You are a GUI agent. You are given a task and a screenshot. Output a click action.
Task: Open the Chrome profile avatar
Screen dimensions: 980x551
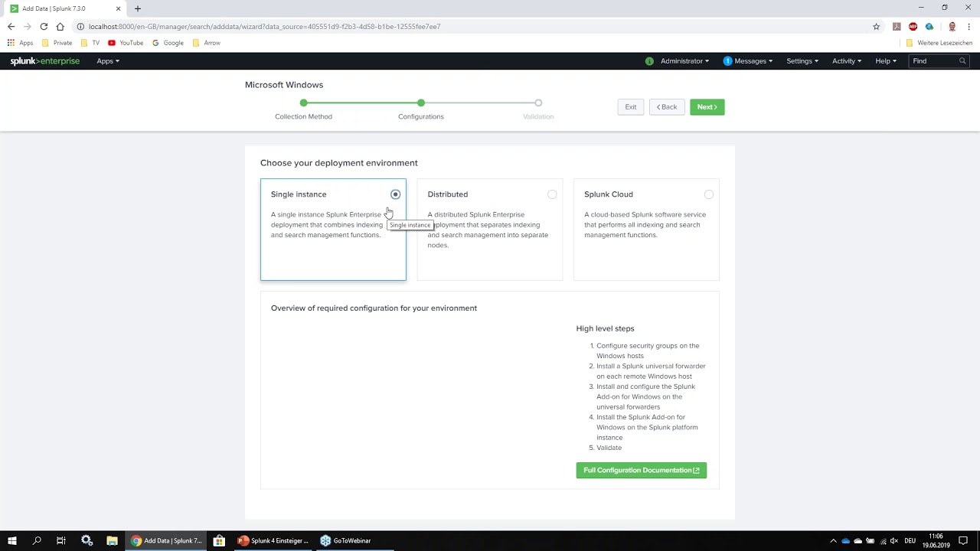(x=952, y=27)
